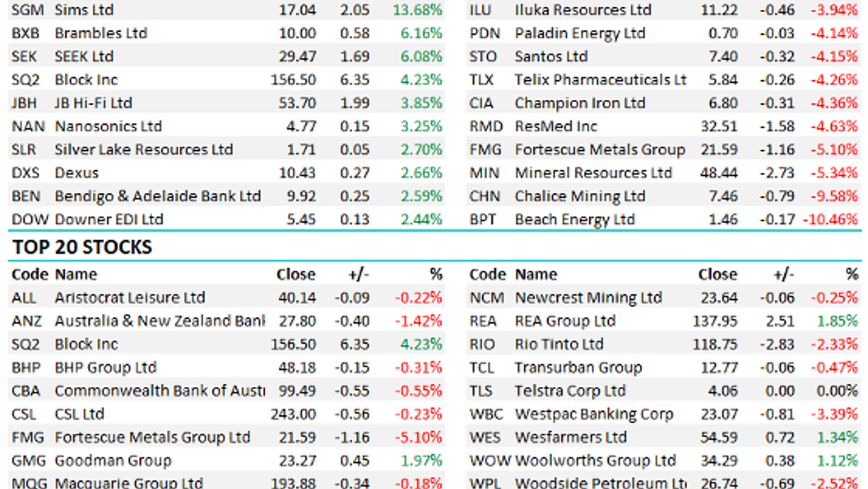
Task: Select the 0.00% Telstra percentage
Action: [x=837, y=391]
